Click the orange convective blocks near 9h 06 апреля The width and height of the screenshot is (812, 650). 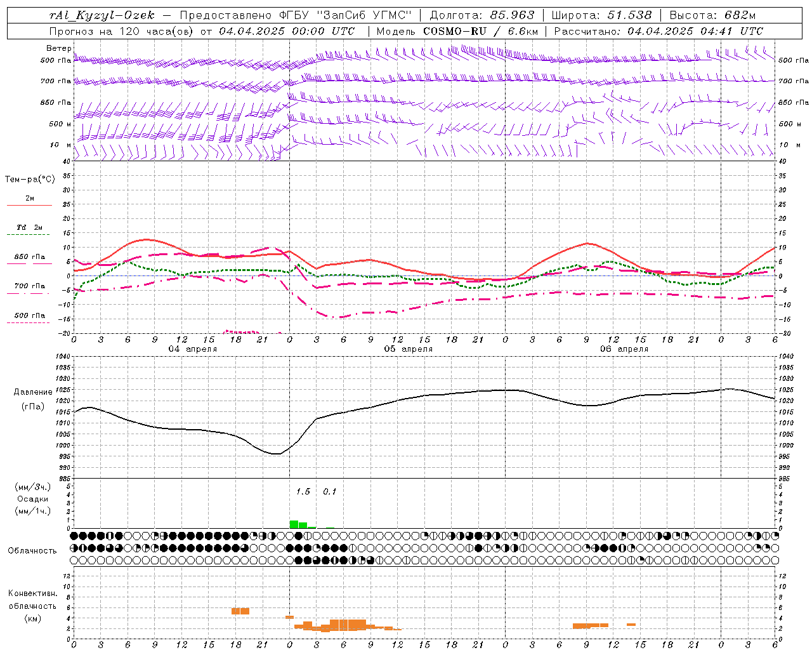click(591, 626)
